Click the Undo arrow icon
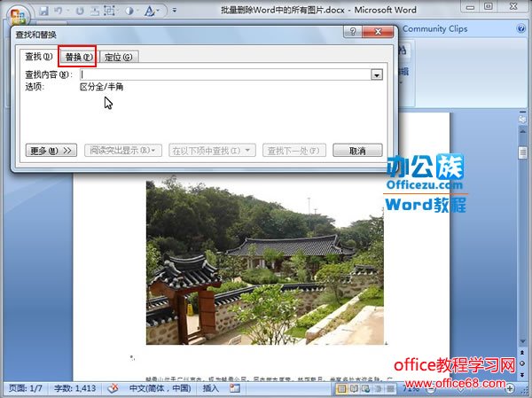Screen dimensions: 532x398 (x=59, y=11)
